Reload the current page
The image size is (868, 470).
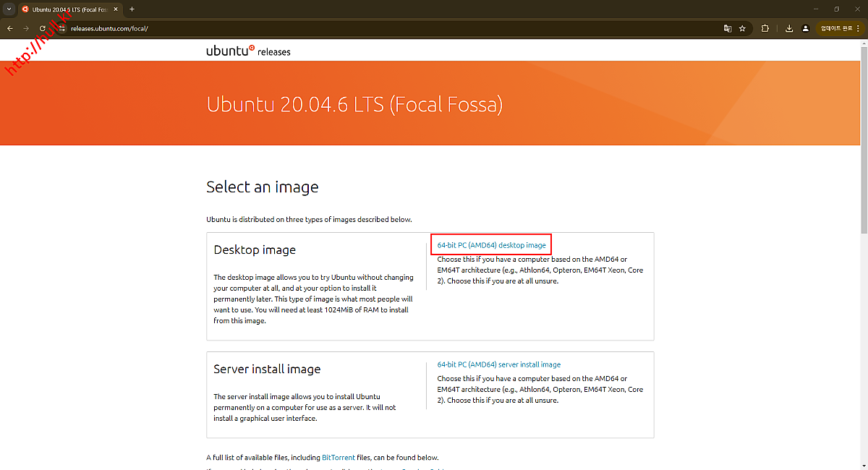43,28
